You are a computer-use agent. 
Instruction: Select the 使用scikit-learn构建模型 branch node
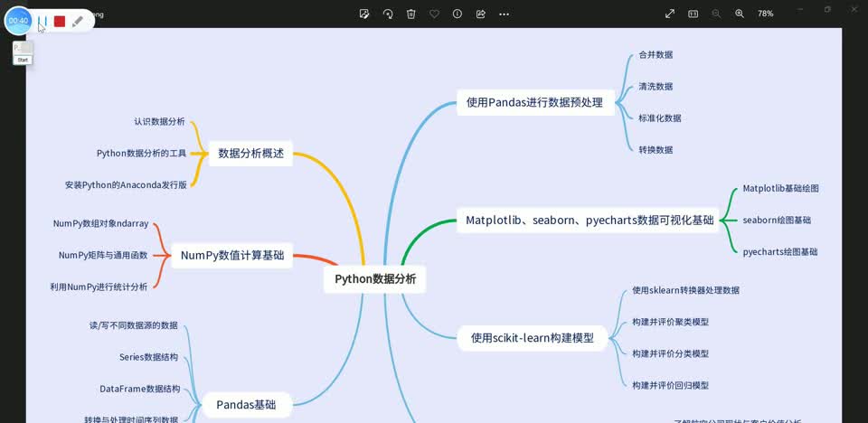533,338
